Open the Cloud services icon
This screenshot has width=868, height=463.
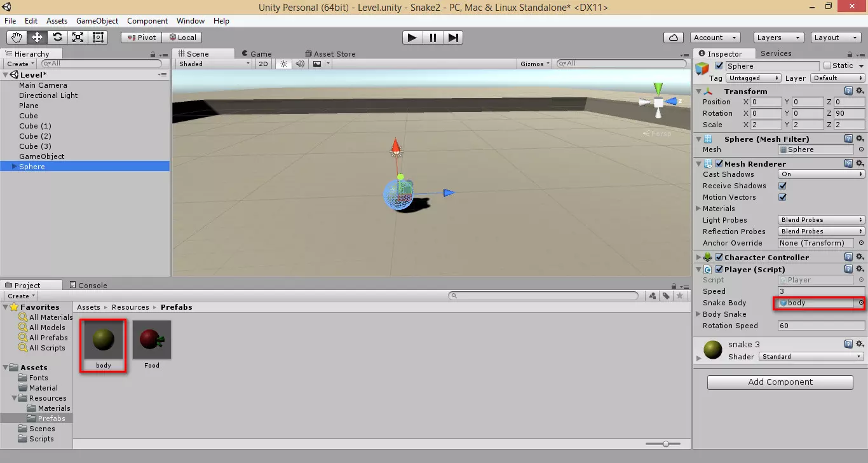(674, 38)
